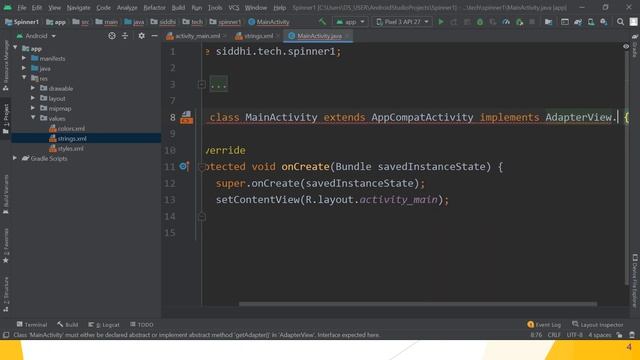Image resolution: width=640 pixels, height=360 pixels.
Task: Click the error gutter icon on line 8
Action: [x=187, y=118]
